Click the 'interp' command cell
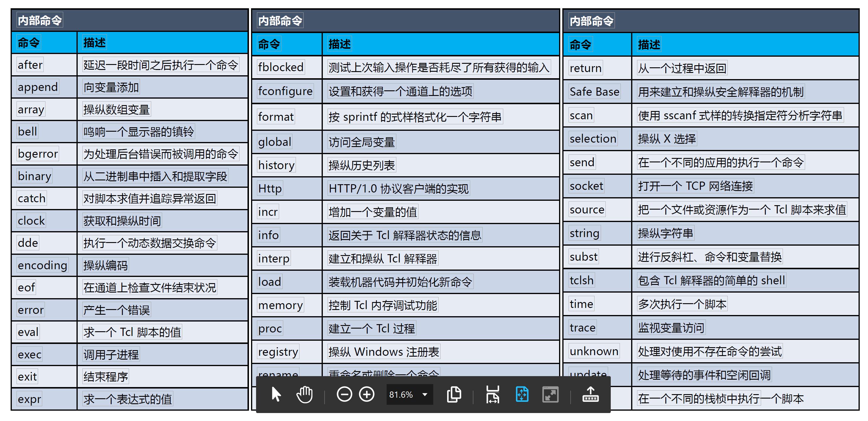The image size is (868, 421). [x=287, y=258]
